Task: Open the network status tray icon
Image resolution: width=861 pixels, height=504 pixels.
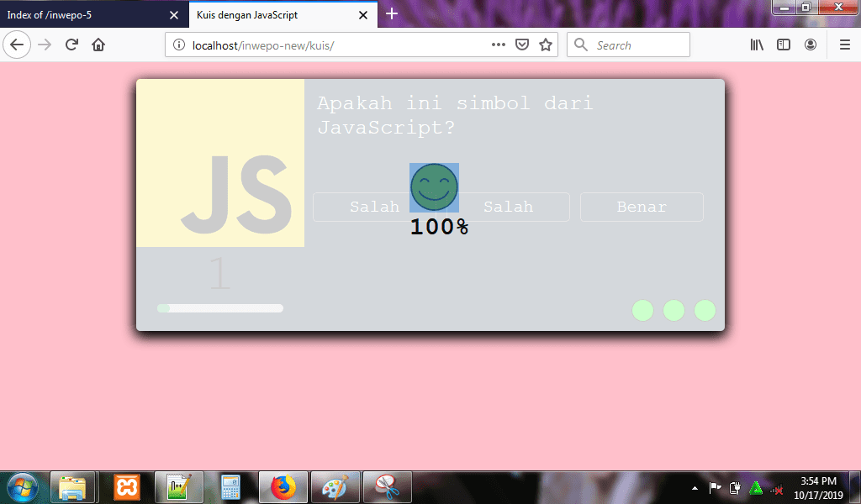Action: pos(776,487)
